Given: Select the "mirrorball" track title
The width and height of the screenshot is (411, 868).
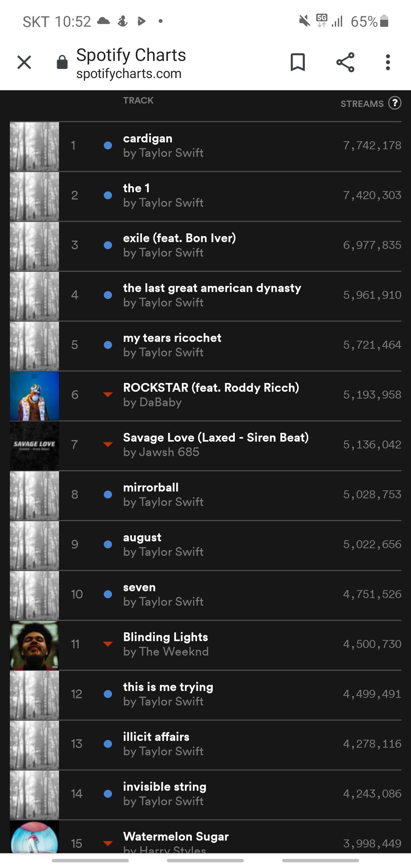Looking at the screenshot, I should [151, 487].
